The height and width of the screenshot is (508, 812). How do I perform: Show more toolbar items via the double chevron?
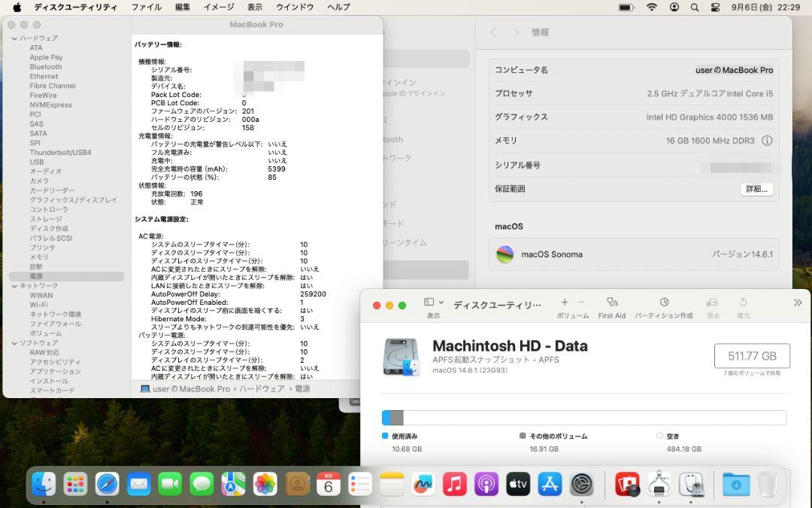[x=798, y=303]
